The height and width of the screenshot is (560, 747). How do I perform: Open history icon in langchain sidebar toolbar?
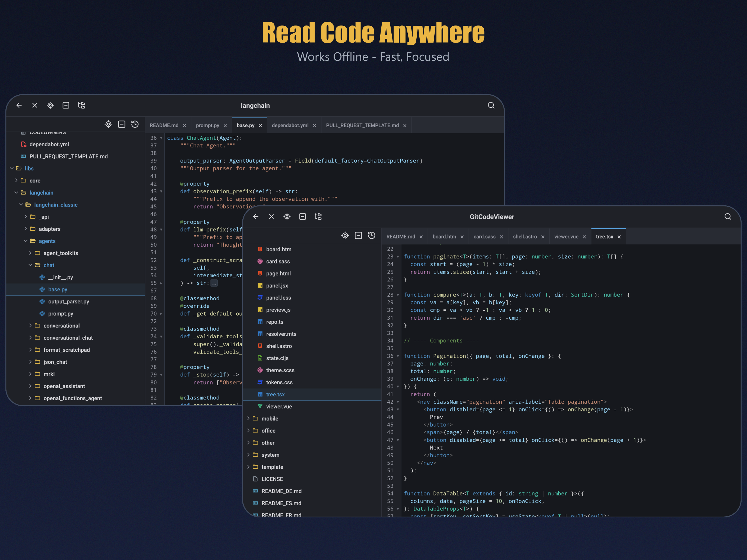pyautogui.click(x=135, y=124)
